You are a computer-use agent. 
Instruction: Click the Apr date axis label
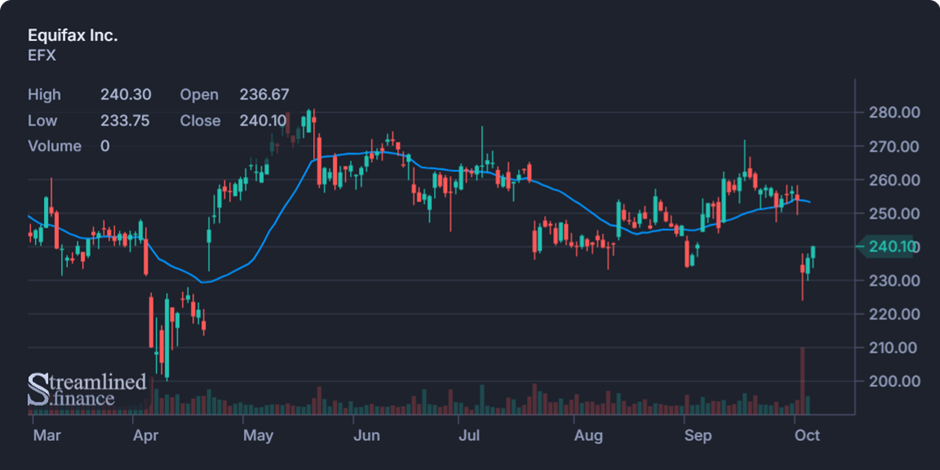[146, 435]
